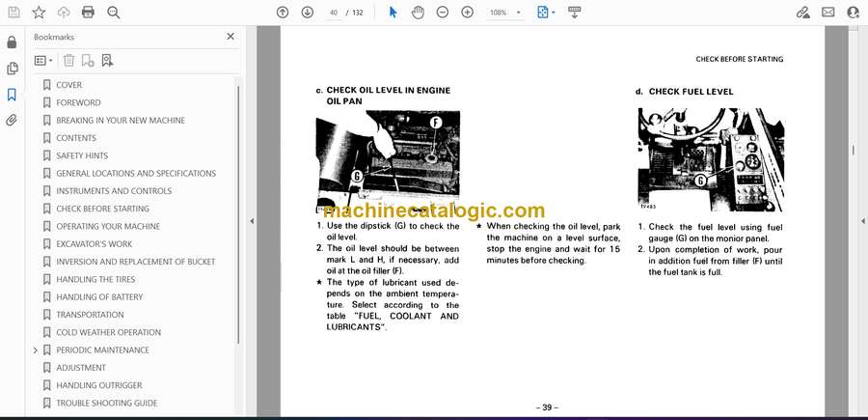
Task: Click page header 'CHECK BEFORE STARTING'
Action: coord(739,59)
